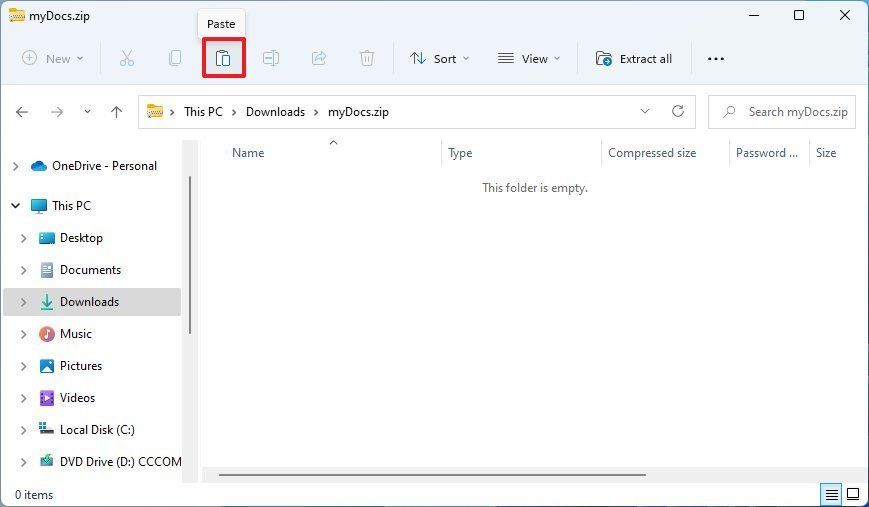Sort by the Name column header
Screen dimensions: 869x507
(x=248, y=153)
